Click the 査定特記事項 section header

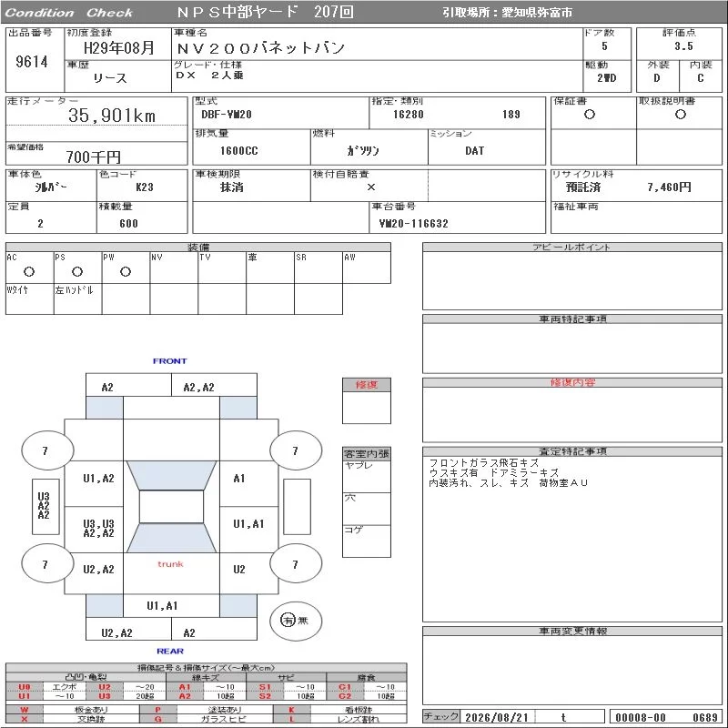[x=572, y=451]
